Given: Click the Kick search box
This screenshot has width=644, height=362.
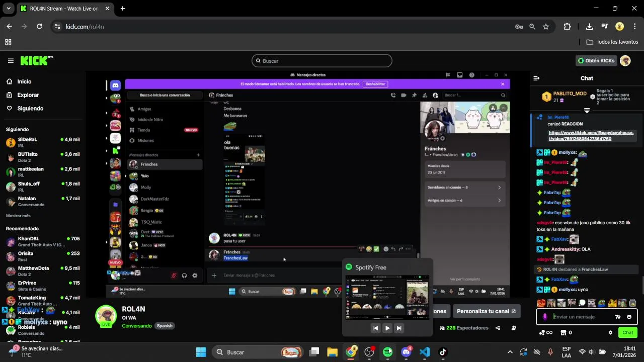Looking at the screenshot, I should coord(322,61).
